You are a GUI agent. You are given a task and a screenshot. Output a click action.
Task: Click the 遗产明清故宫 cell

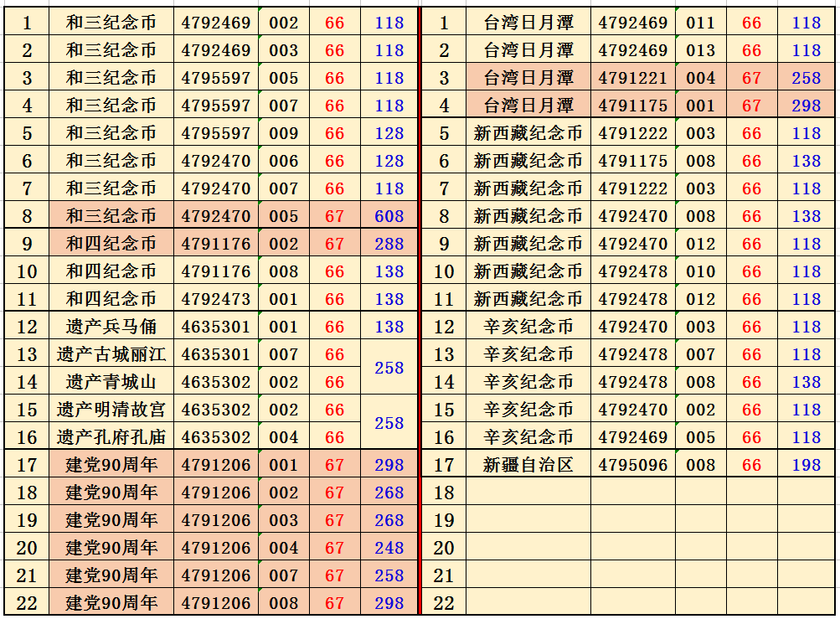click(111, 410)
